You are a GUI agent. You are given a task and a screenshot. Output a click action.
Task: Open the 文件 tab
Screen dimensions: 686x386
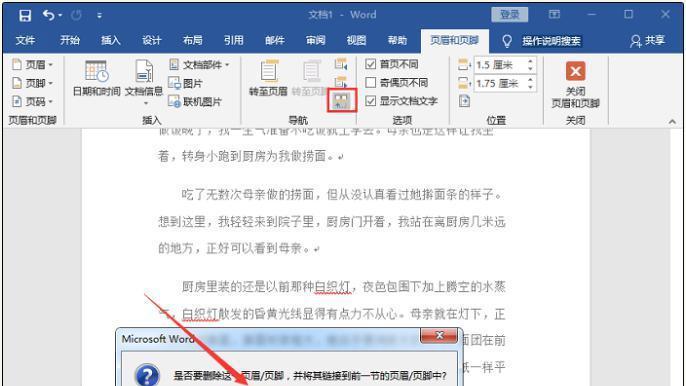[x=25, y=41]
